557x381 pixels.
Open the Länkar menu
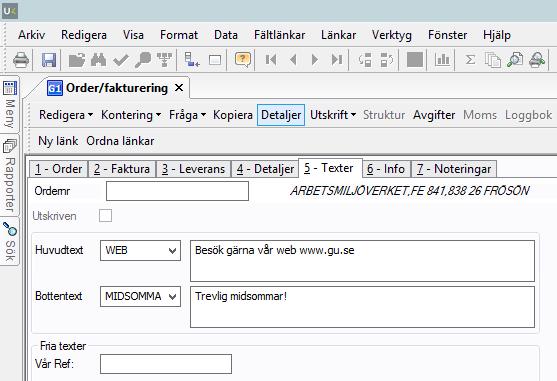point(339,35)
